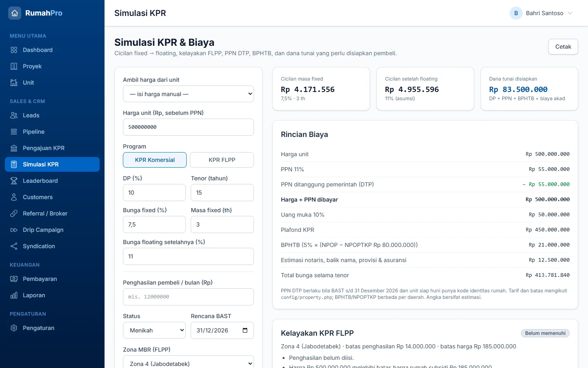Click the Pengaturan gear icon
The height and width of the screenshot is (368, 588).
(14, 328)
